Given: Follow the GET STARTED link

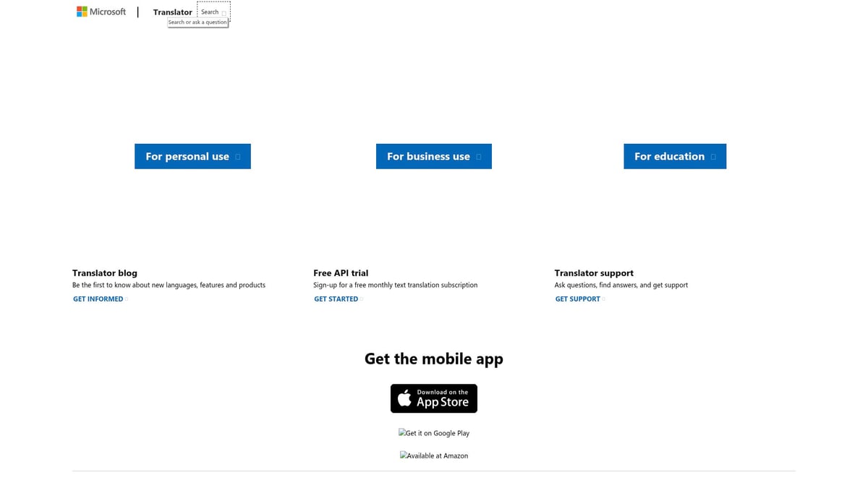Looking at the screenshot, I should (x=336, y=299).
